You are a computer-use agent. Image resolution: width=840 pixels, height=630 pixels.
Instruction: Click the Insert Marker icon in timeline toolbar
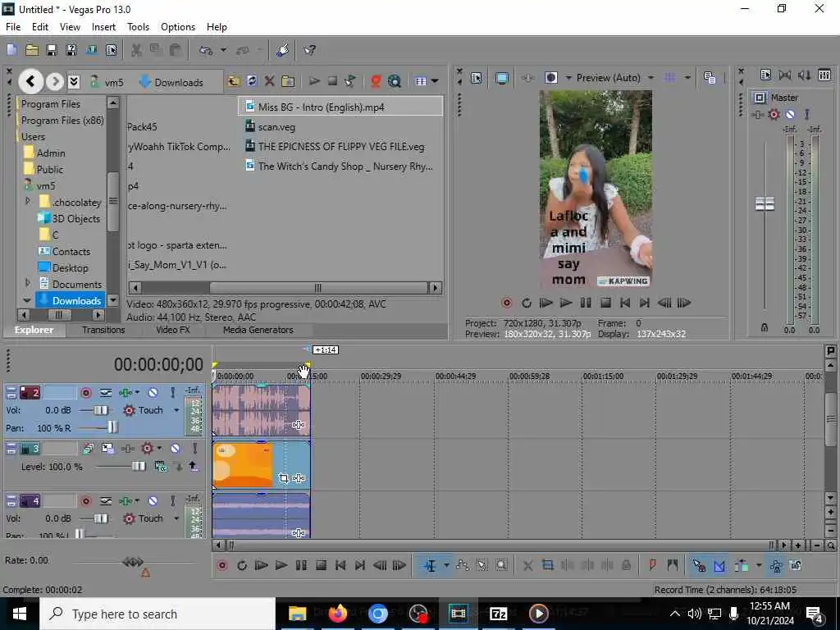click(x=652, y=565)
